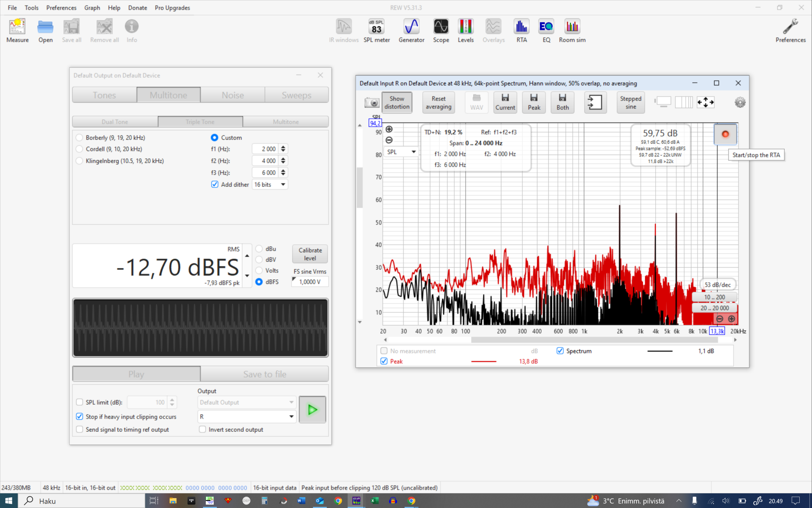Open RTA settings gear
This screenshot has width=812, height=508.
740,102
